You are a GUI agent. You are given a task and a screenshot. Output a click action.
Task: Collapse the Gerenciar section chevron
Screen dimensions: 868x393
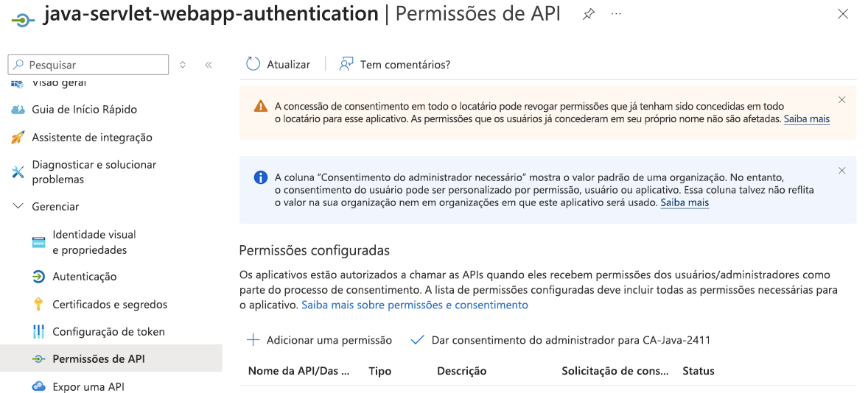coord(18,206)
